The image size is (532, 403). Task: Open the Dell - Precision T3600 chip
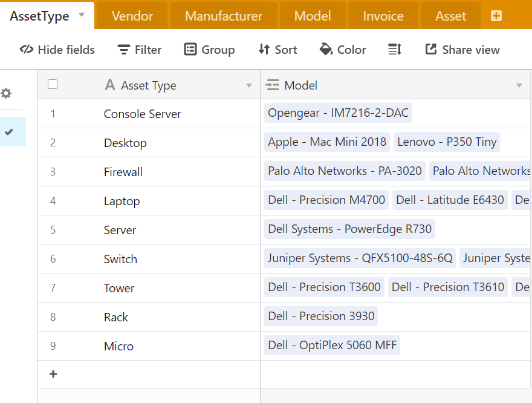coord(324,287)
